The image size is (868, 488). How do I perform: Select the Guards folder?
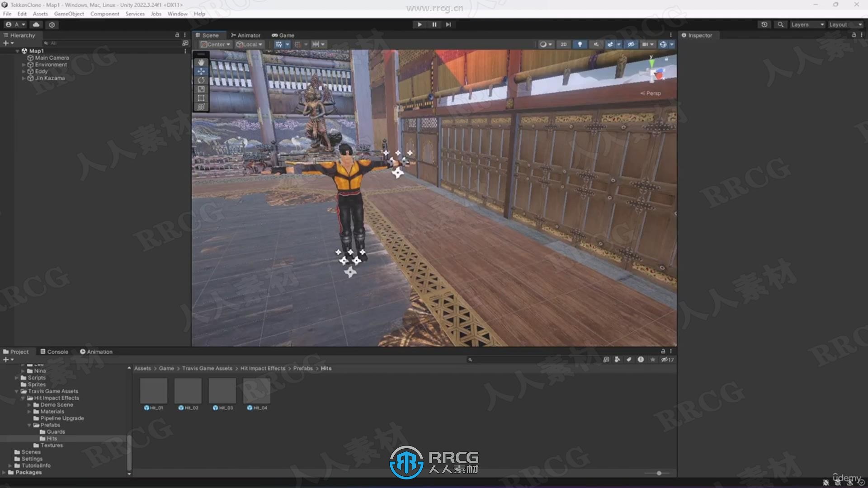[x=53, y=432]
